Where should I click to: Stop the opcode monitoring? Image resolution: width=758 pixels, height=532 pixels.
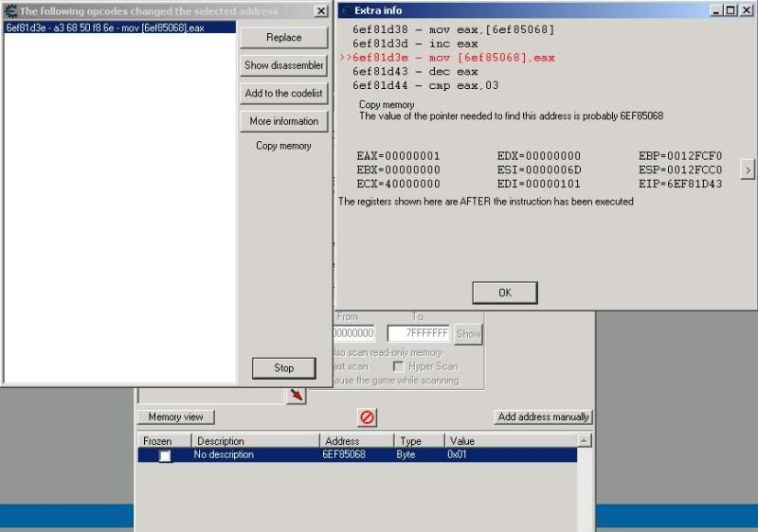pyautogui.click(x=283, y=368)
